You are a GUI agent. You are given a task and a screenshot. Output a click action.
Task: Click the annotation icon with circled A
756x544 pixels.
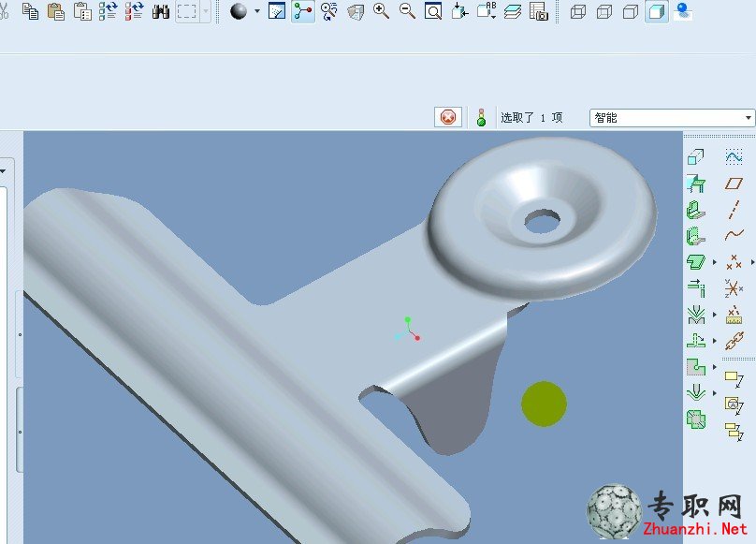(x=734, y=405)
